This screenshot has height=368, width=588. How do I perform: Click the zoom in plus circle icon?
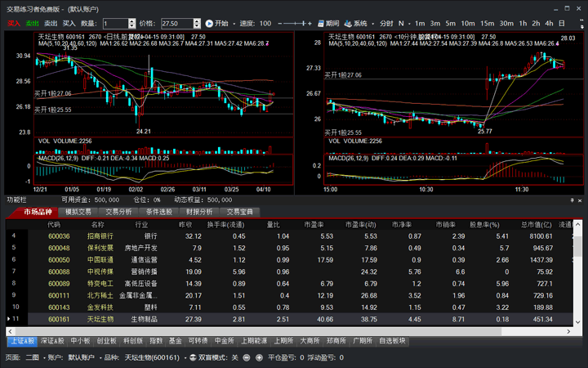[259, 357]
